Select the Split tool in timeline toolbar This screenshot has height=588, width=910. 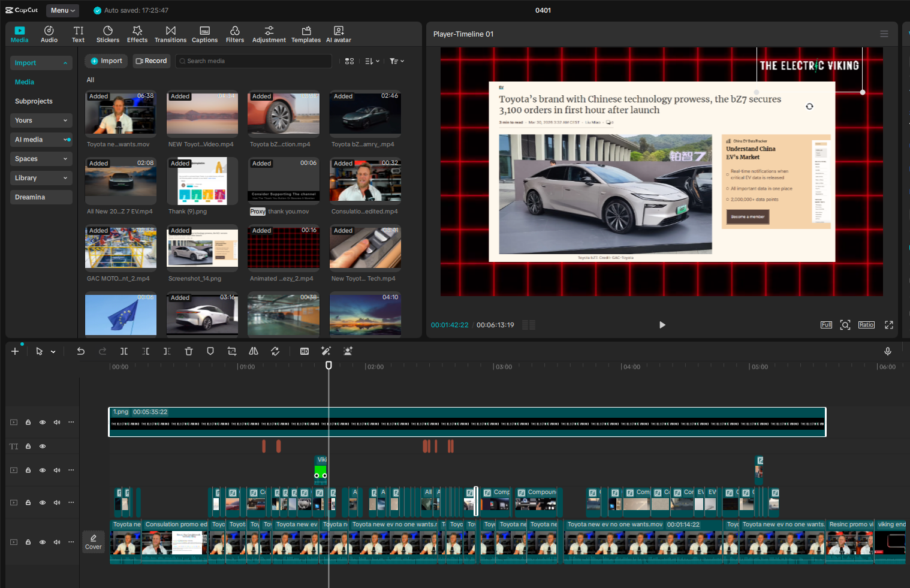[x=123, y=351]
